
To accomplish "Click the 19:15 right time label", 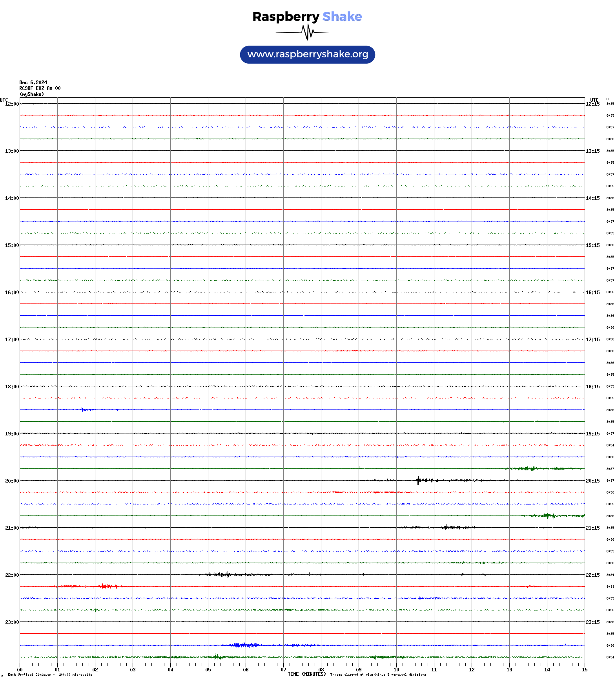I will point(593,434).
